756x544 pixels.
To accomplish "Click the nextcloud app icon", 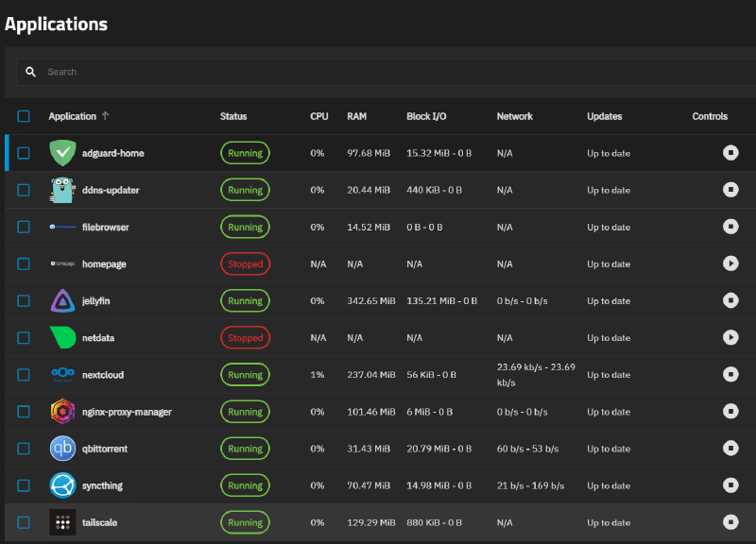I will 62,375.
